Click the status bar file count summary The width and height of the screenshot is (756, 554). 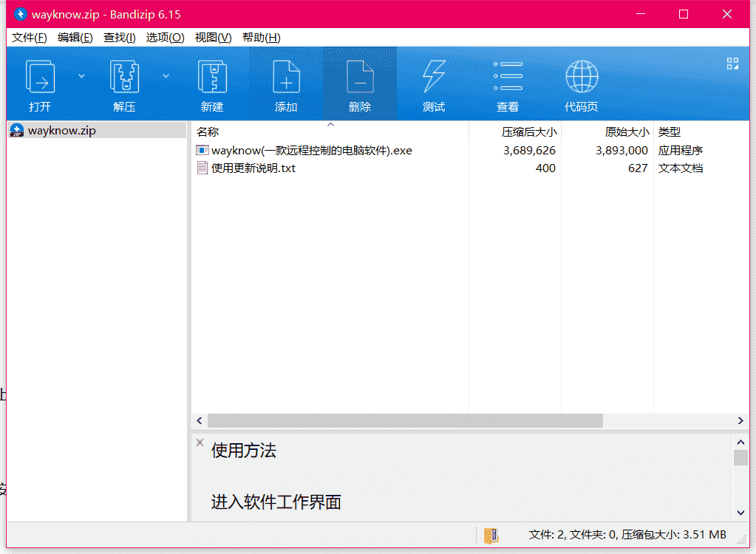coord(627,535)
